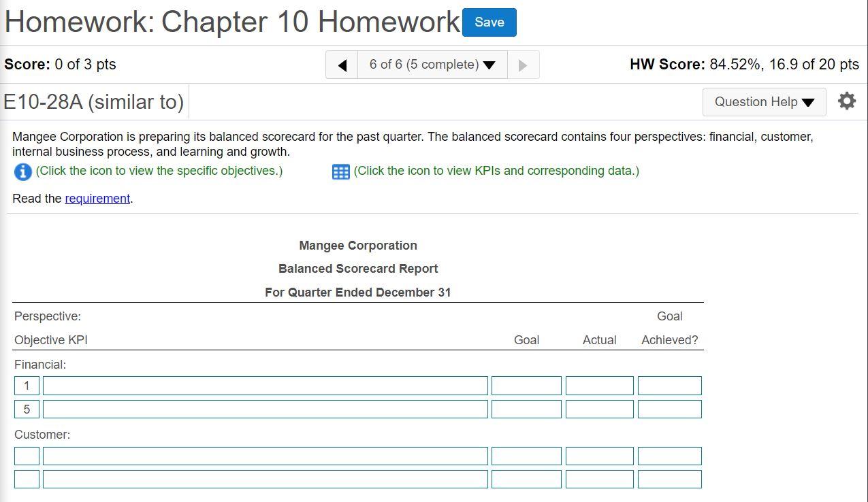
Task: Select the objective box showing 5
Action: click(26, 409)
